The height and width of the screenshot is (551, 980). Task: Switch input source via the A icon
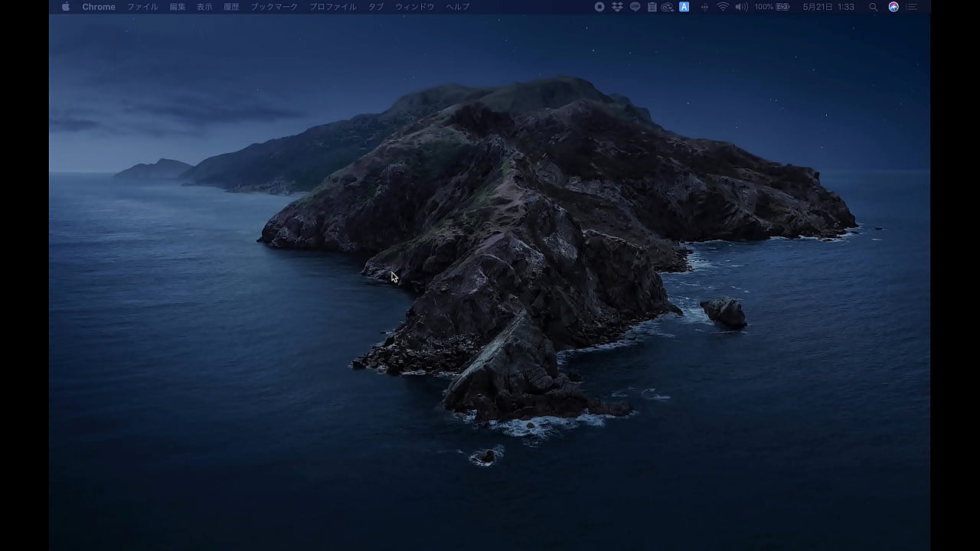point(684,7)
